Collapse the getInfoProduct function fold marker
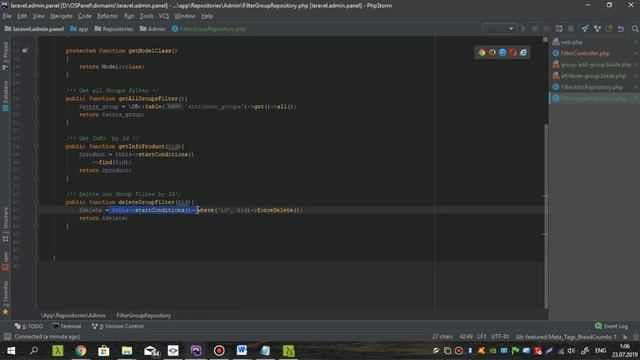Viewport: 640px width, 360px height. coord(36,147)
